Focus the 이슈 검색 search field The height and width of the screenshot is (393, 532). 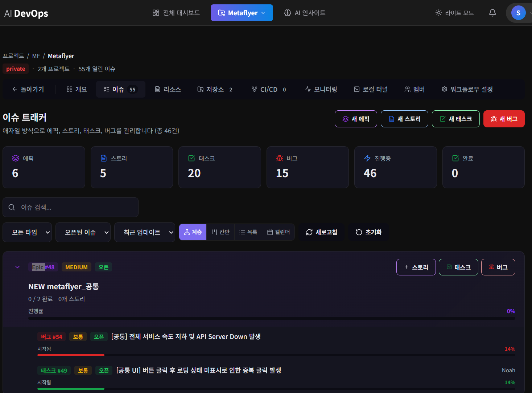pos(70,207)
